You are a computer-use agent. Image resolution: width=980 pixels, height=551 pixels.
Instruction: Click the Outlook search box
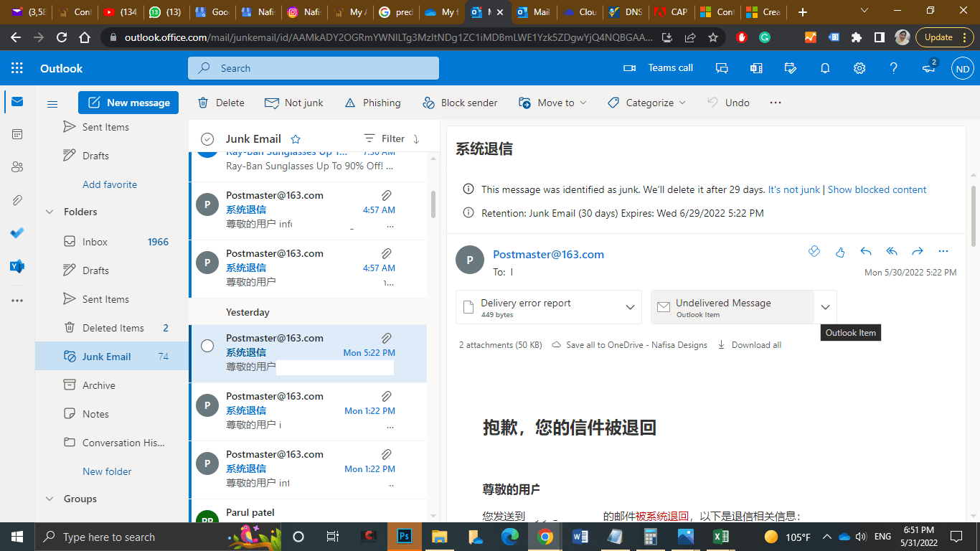pyautogui.click(x=314, y=68)
